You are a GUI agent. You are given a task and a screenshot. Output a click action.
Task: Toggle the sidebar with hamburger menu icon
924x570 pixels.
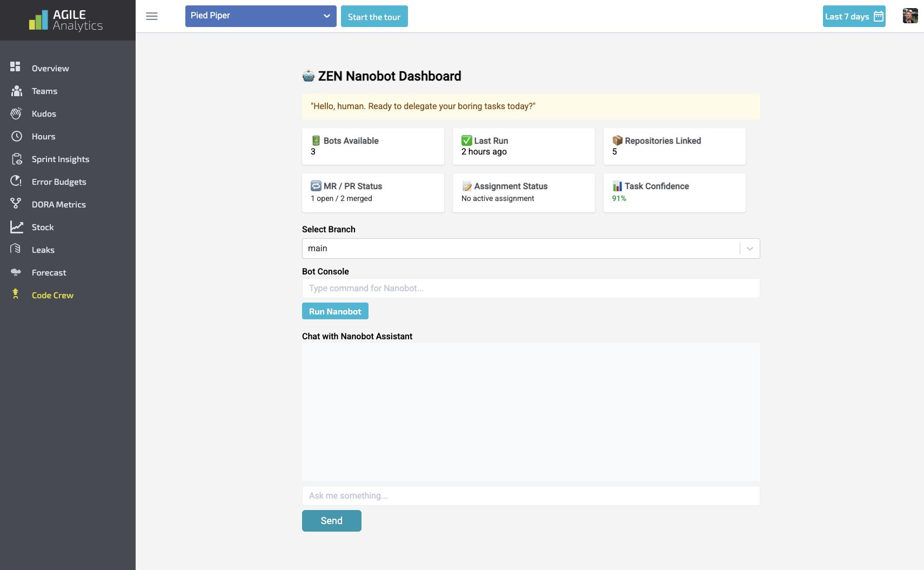[152, 16]
